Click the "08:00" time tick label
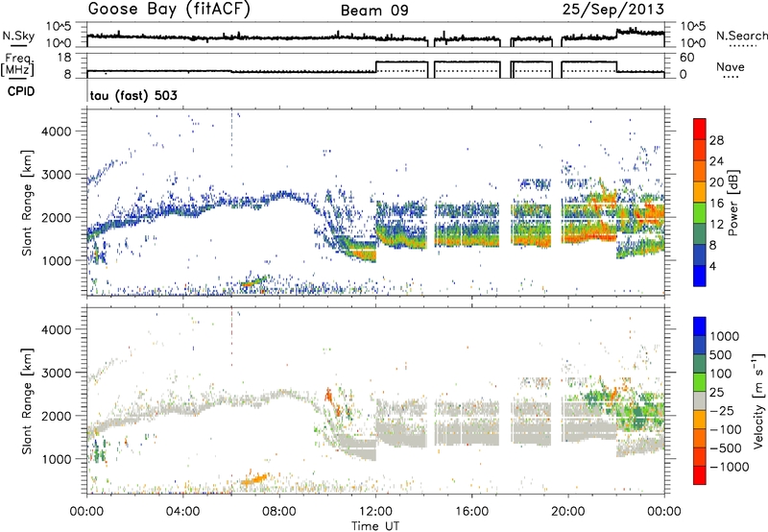Image resolution: width=768 pixels, height=532 pixels. [279, 512]
